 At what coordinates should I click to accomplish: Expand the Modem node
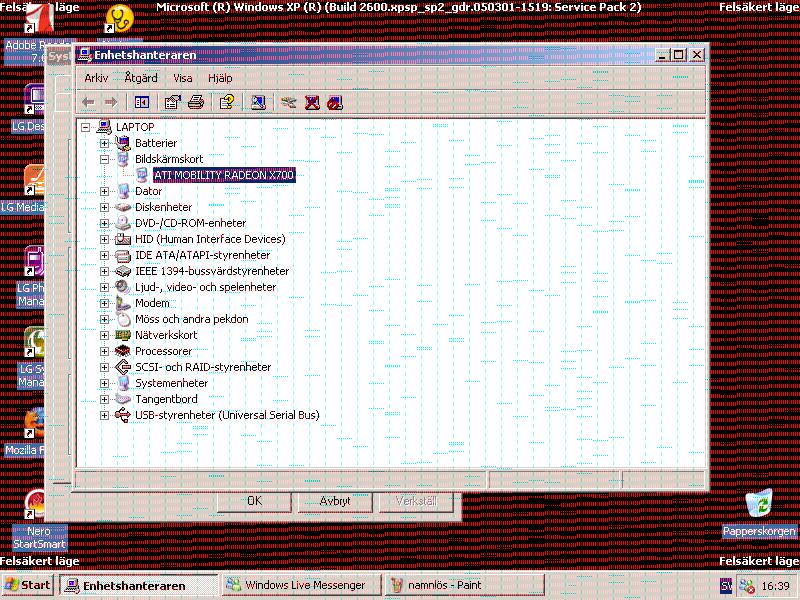coord(104,304)
